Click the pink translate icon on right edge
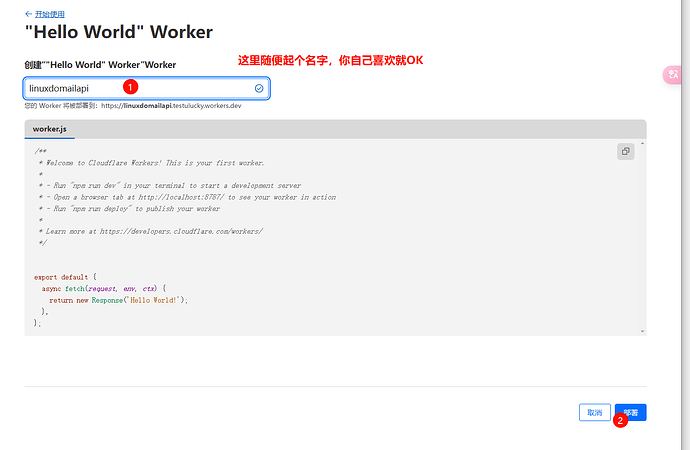The height and width of the screenshot is (450, 690). 673,75
